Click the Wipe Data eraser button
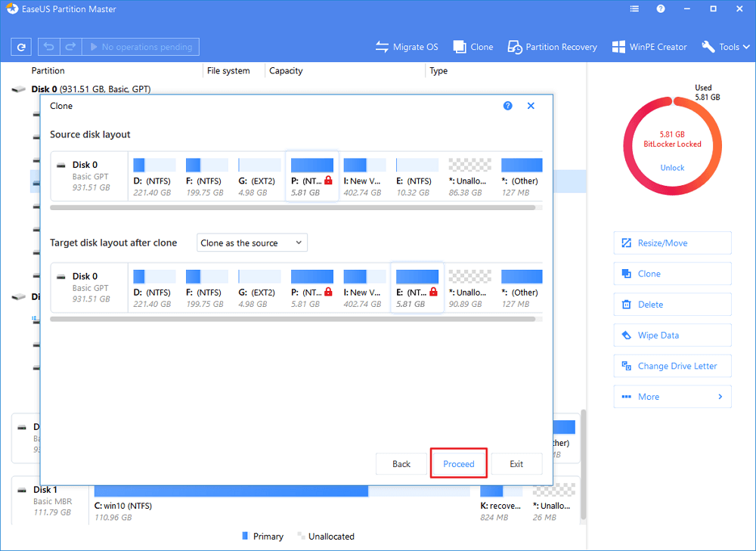The width and height of the screenshot is (756, 551). click(672, 335)
